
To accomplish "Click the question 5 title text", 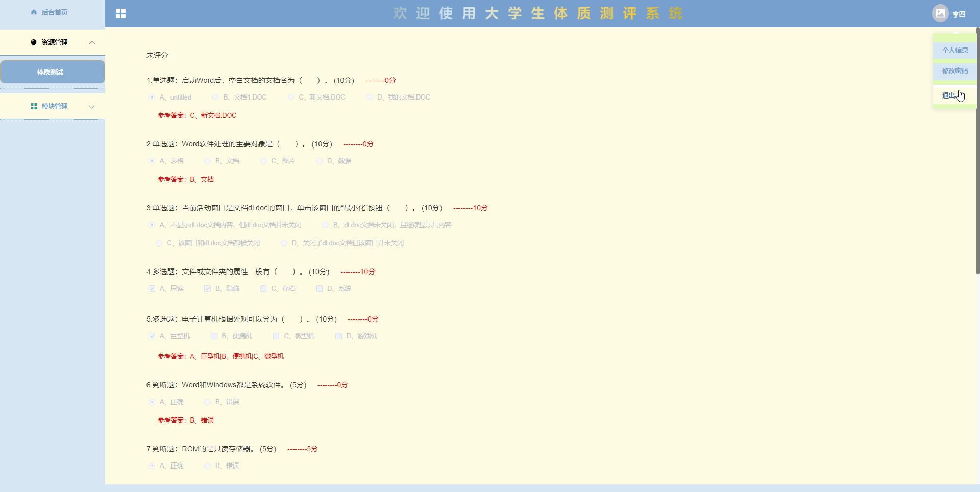I will (x=242, y=319).
